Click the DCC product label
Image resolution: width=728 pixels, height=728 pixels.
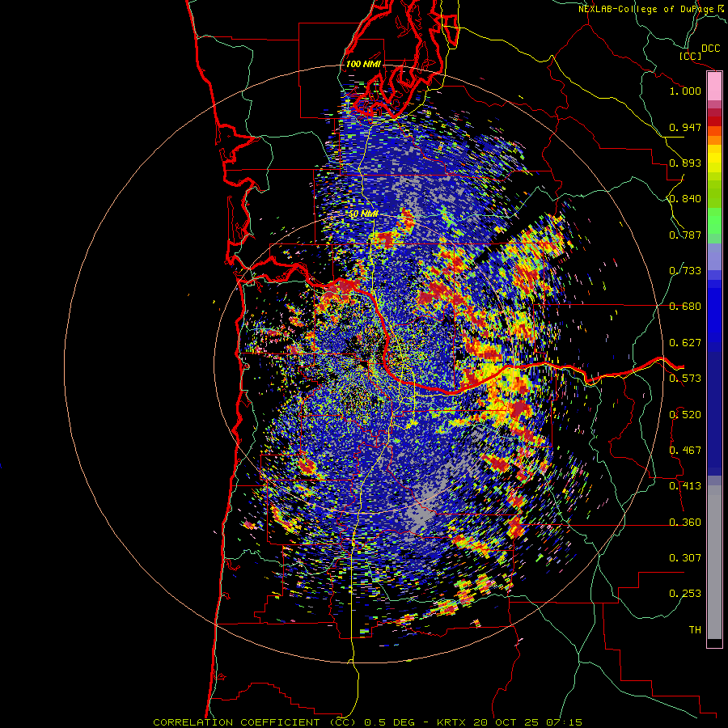tap(711, 49)
